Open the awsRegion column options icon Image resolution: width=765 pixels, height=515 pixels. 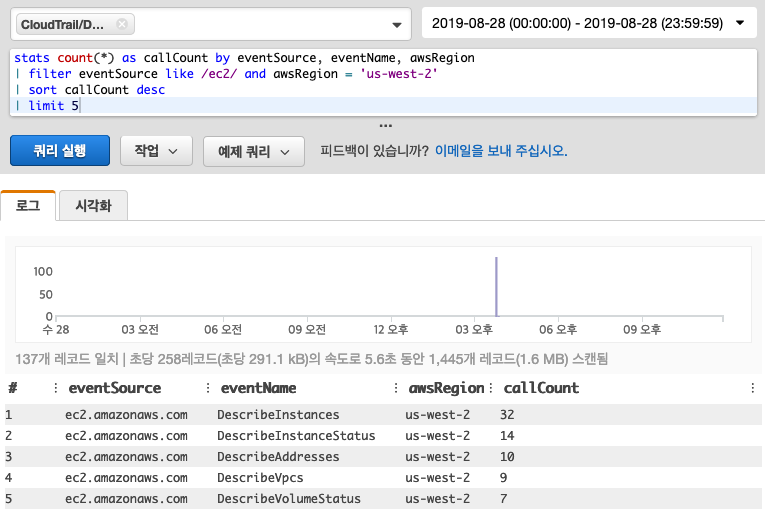pos(490,388)
